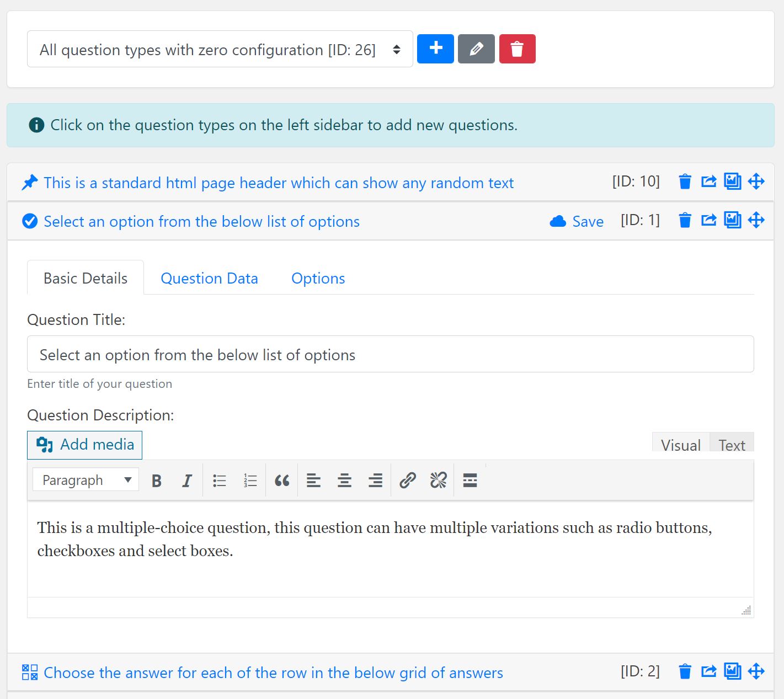This screenshot has width=784, height=699.
Task: Delete the page header question ID 10
Action: coord(685,182)
